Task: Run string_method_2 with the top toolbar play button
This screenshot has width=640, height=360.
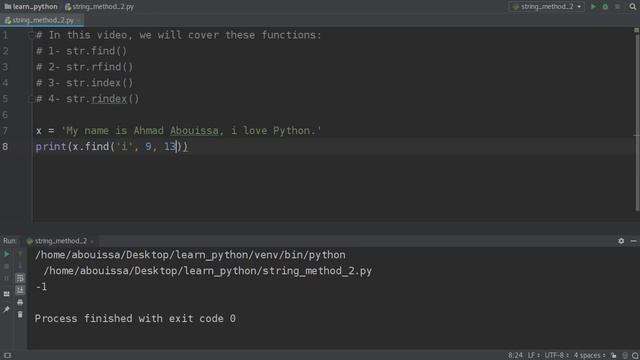Action: (x=593, y=7)
